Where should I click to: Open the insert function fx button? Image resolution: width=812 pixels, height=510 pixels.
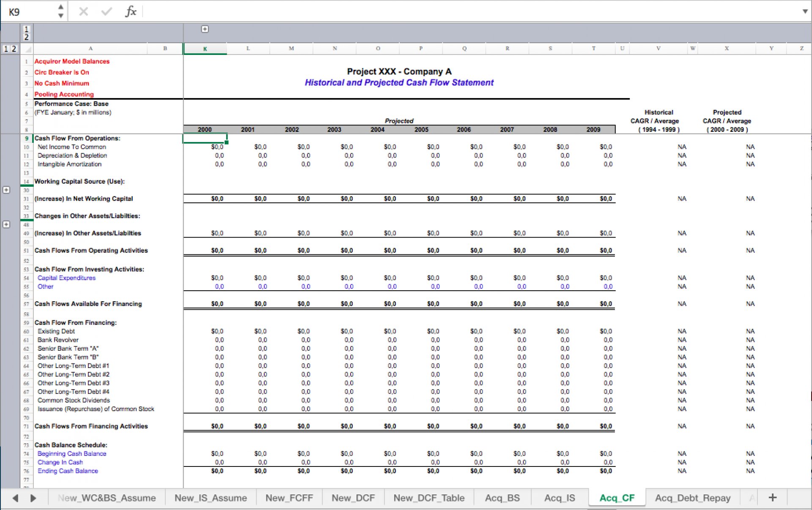131,11
